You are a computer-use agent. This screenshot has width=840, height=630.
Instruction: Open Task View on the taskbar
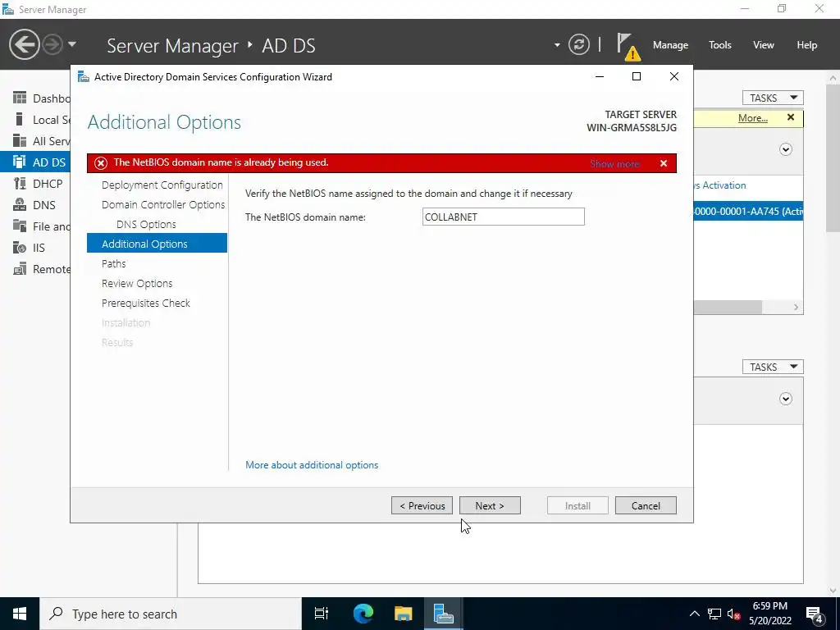322,614
